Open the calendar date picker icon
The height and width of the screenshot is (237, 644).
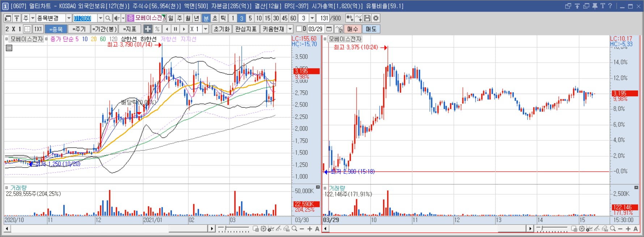click(329, 29)
